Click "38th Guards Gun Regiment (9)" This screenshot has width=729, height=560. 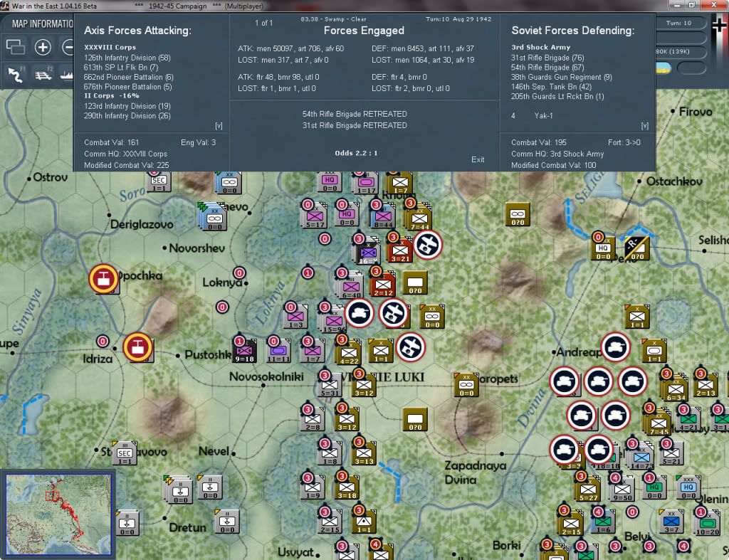[x=562, y=77]
